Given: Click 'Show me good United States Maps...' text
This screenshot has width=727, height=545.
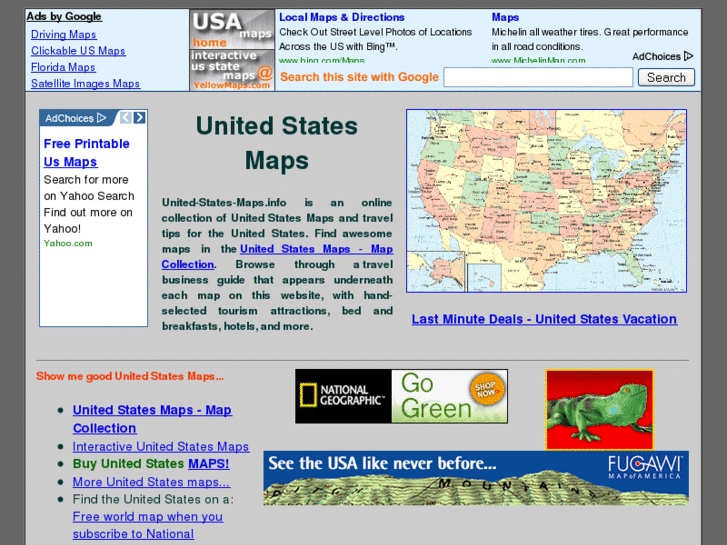Looking at the screenshot, I should [130, 376].
